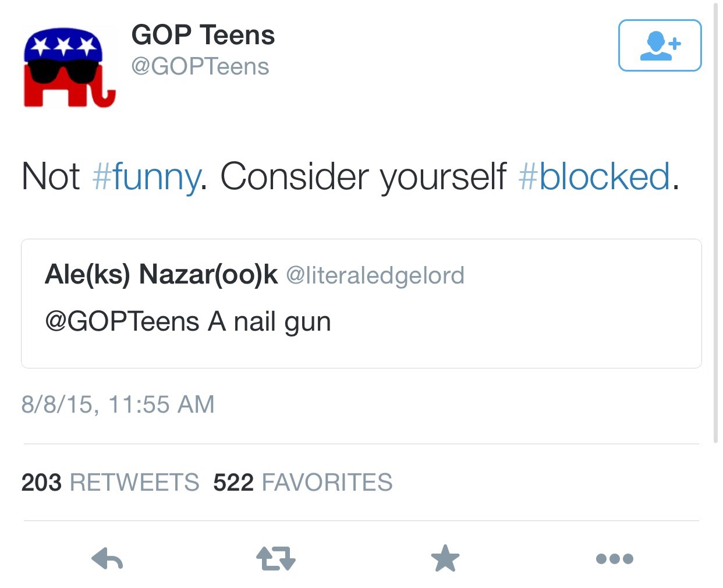Open the #blocked hashtag

(594, 176)
